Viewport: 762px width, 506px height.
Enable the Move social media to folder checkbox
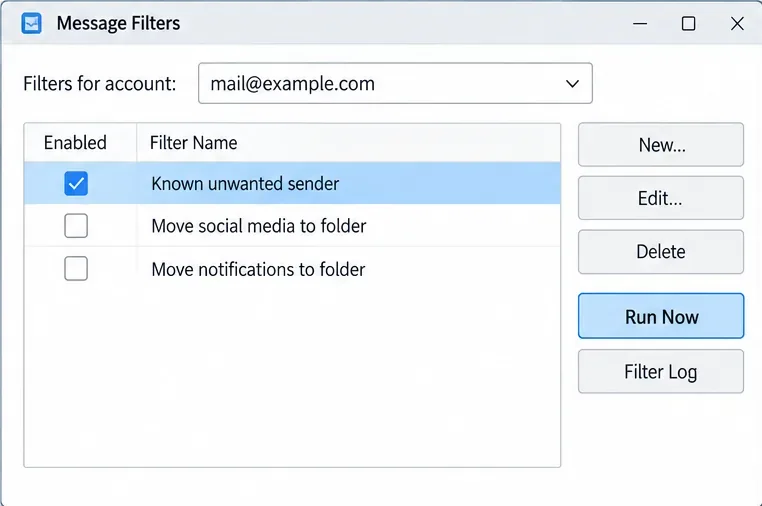(x=76, y=226)
